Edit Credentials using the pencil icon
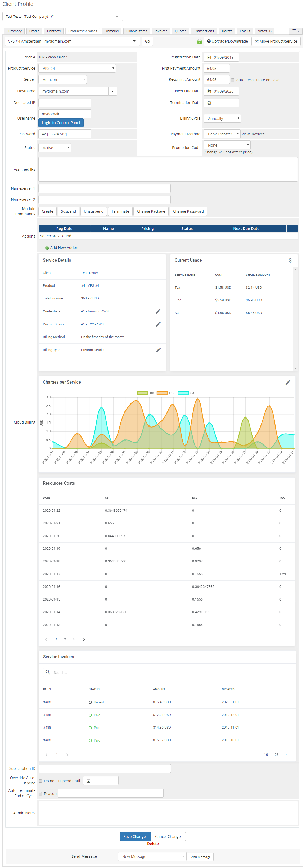 pos(158,312)
